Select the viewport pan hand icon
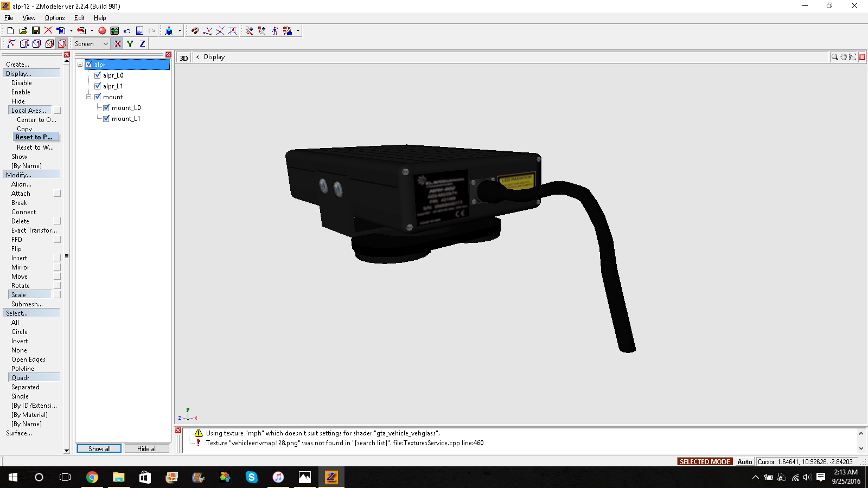This screenshot has width=868, height=488. (844, 57)
